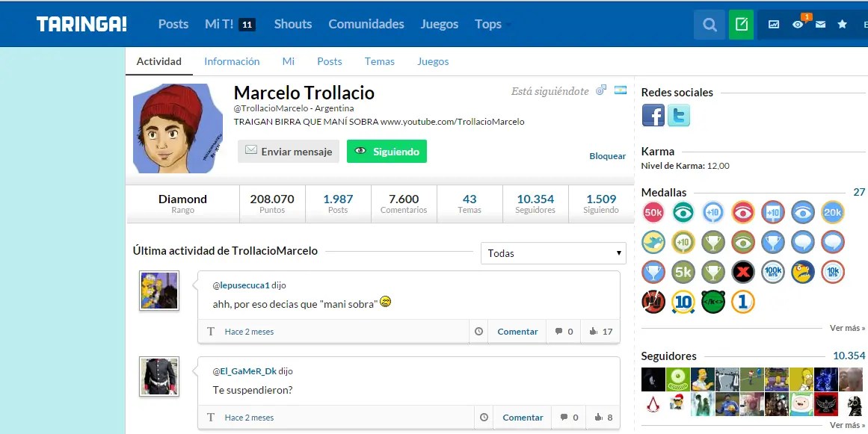
Task: Click the teal eye medal
Action: (x=683, y=212)
